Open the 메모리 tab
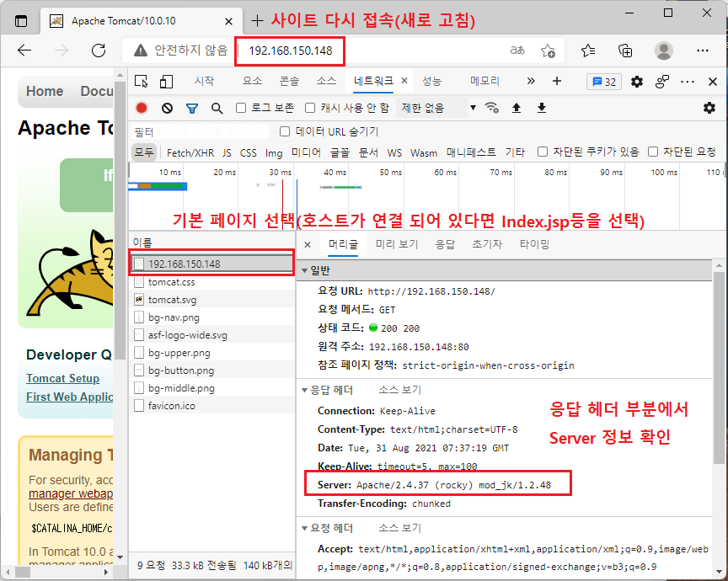The height and width of the screenshot is (581, 728). point(484,81)
